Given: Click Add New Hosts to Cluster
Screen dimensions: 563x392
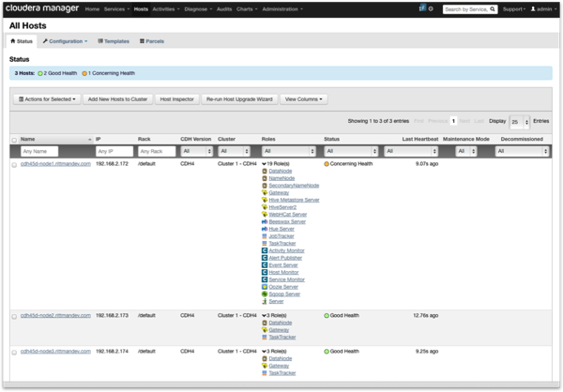Looking at the screenshot, I should [x=118, y=99].
